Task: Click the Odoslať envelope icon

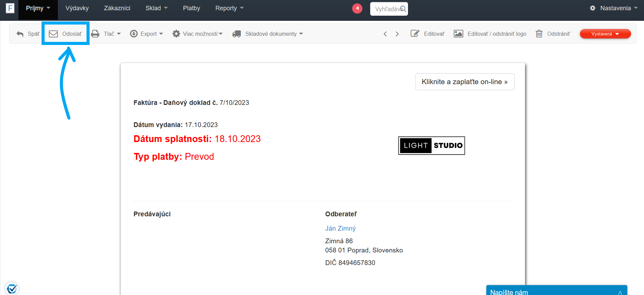Action: pyautogui.click(x=53, y=34)
